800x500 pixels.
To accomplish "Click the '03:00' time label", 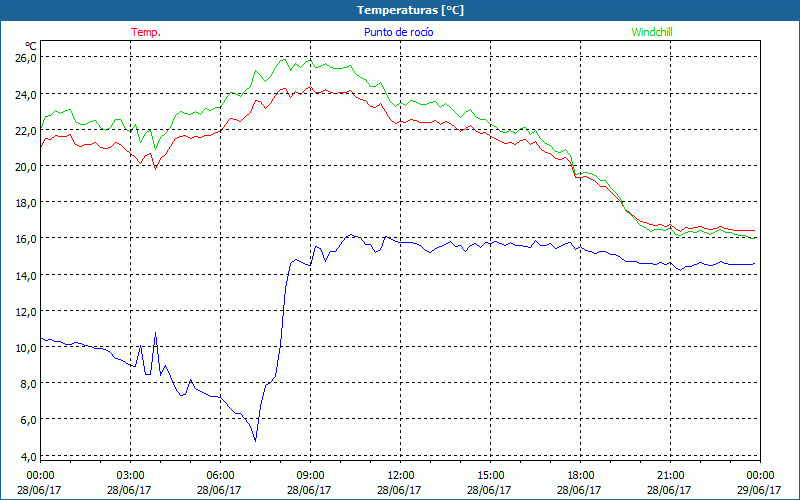I will pyautogui.click(x=131, y=476).
